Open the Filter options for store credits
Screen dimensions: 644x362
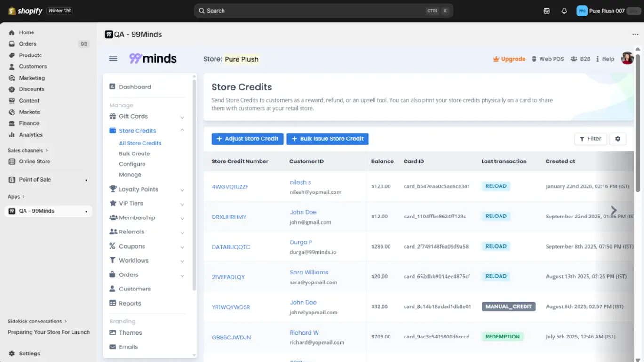coord(590,139)
